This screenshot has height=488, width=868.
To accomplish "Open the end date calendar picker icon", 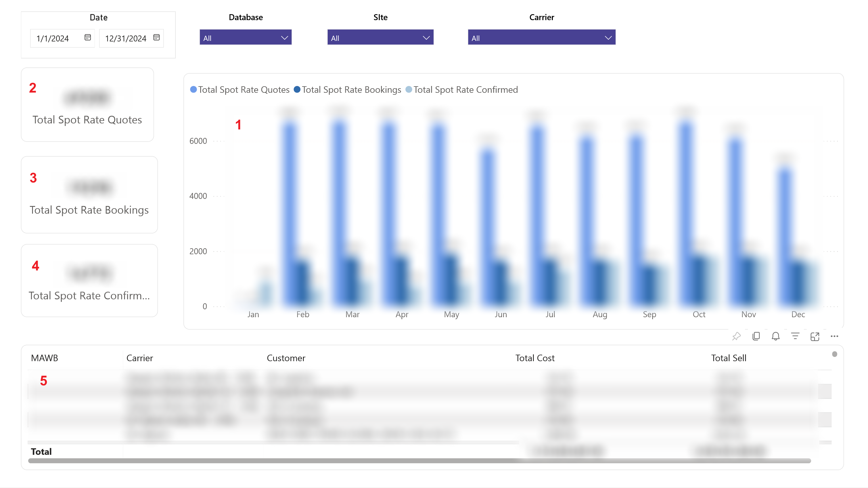I will click(x=156, y=37).
